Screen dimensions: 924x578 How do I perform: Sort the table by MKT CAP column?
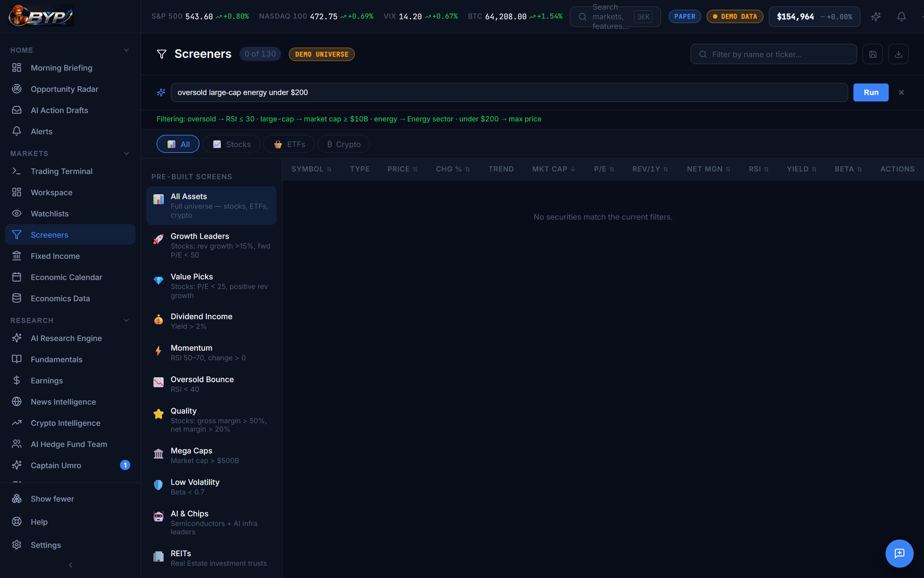point(554,169)
